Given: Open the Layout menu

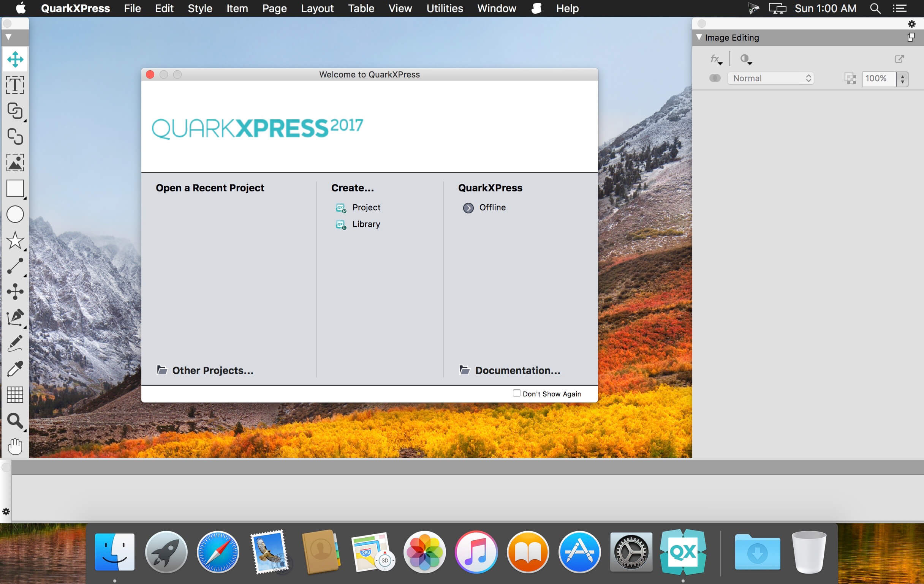Looking at the screenshot, I should (317, 8).
